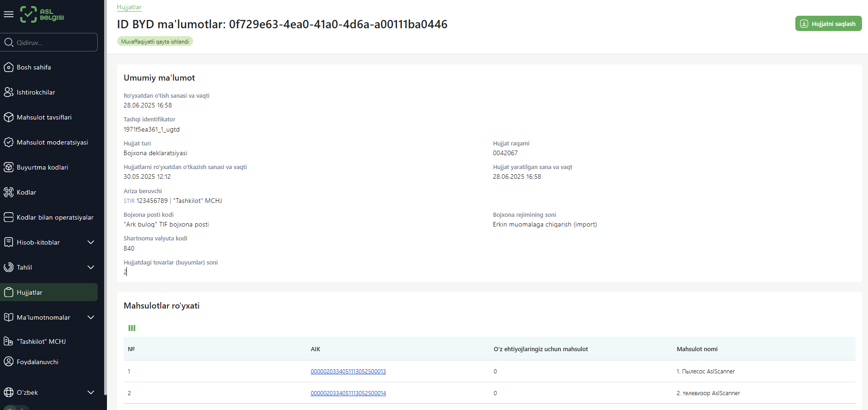The image size is (868, 410).
Task: Open Bosh sahifa home icon
Action: tap(8, 67)
